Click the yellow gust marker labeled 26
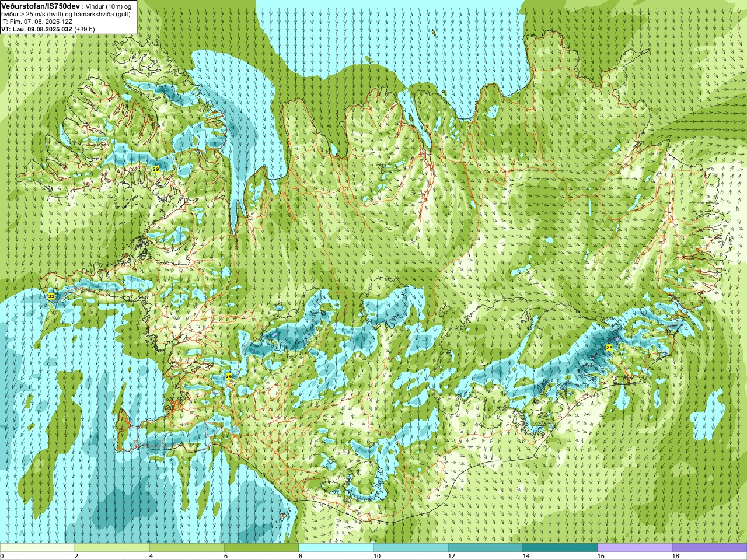 tap(229, 377)
